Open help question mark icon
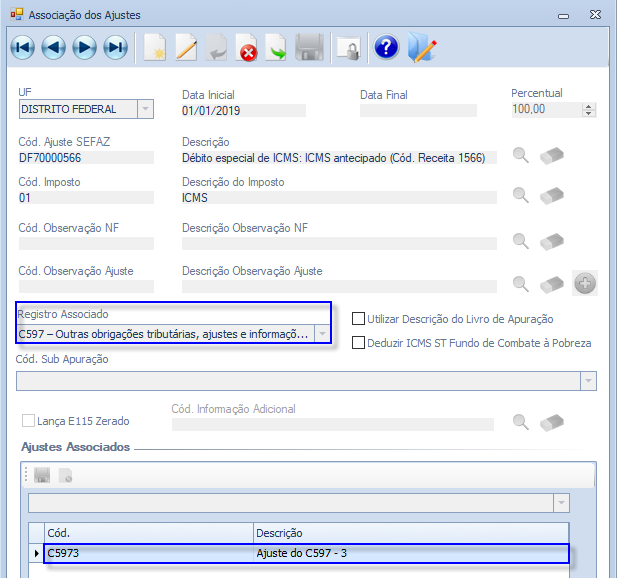 point(386,47)
